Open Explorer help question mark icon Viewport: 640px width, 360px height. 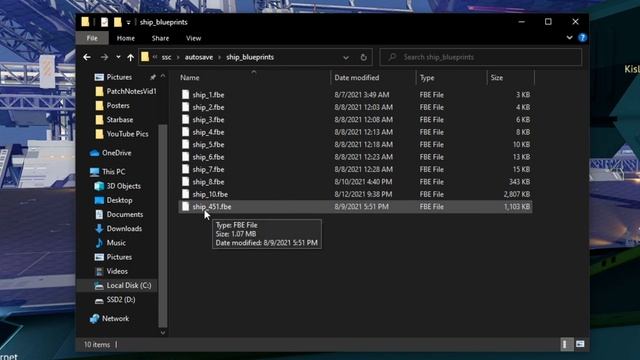[x=582, y=38]
